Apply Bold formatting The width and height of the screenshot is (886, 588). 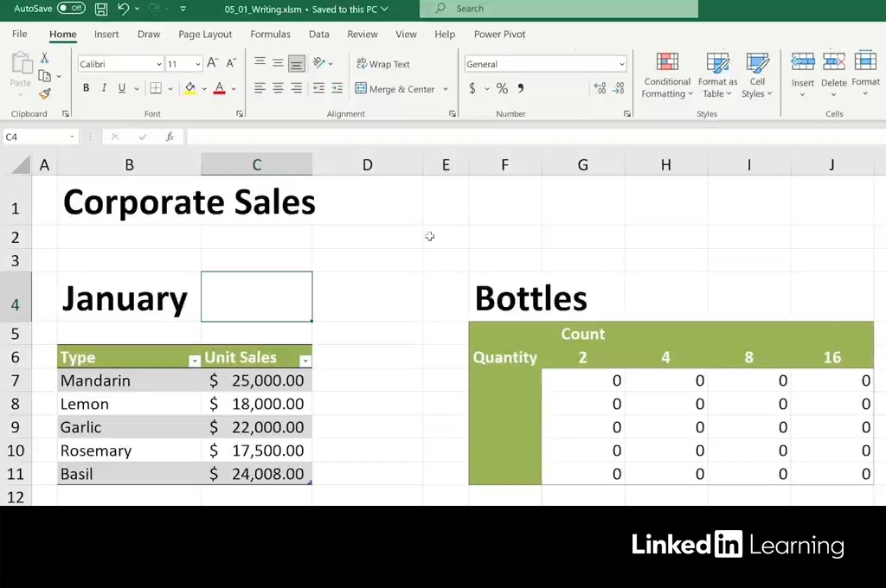[x=86, y=88]
